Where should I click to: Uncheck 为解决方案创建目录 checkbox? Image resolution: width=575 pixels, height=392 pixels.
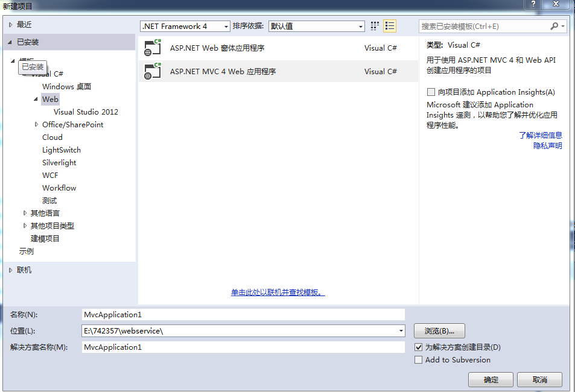point(418,347)
